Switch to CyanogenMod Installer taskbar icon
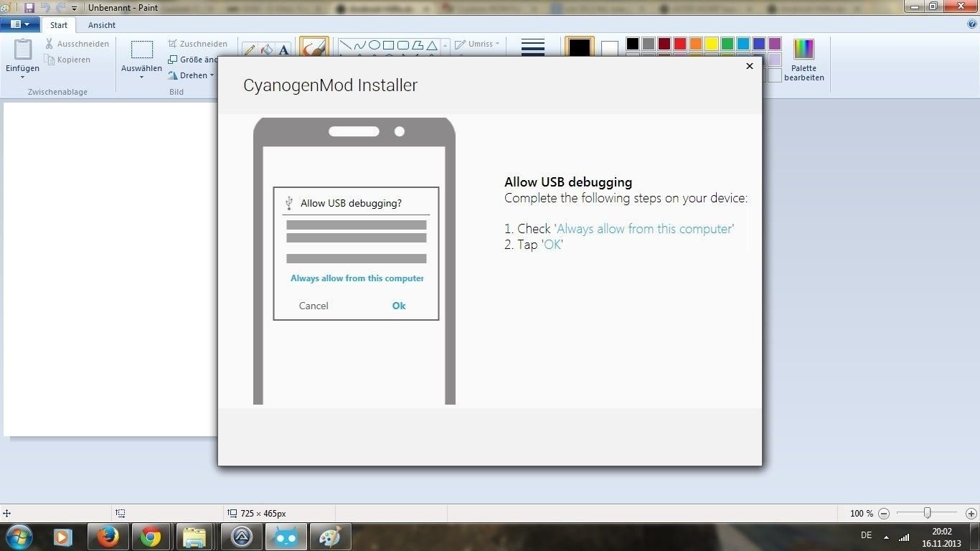 pyautogui.click(x=286, y=537)
